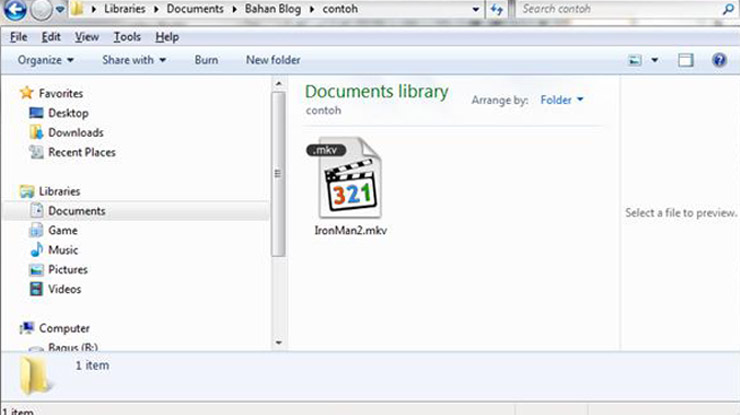Click the Computer icon in navigation pane

pos(27,328)
